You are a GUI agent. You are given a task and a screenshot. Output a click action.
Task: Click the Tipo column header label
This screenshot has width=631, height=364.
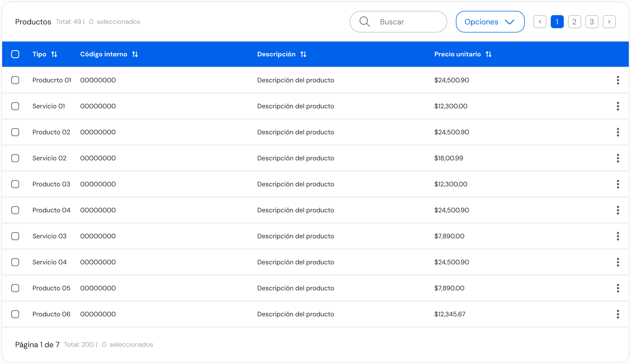point(39,54)
